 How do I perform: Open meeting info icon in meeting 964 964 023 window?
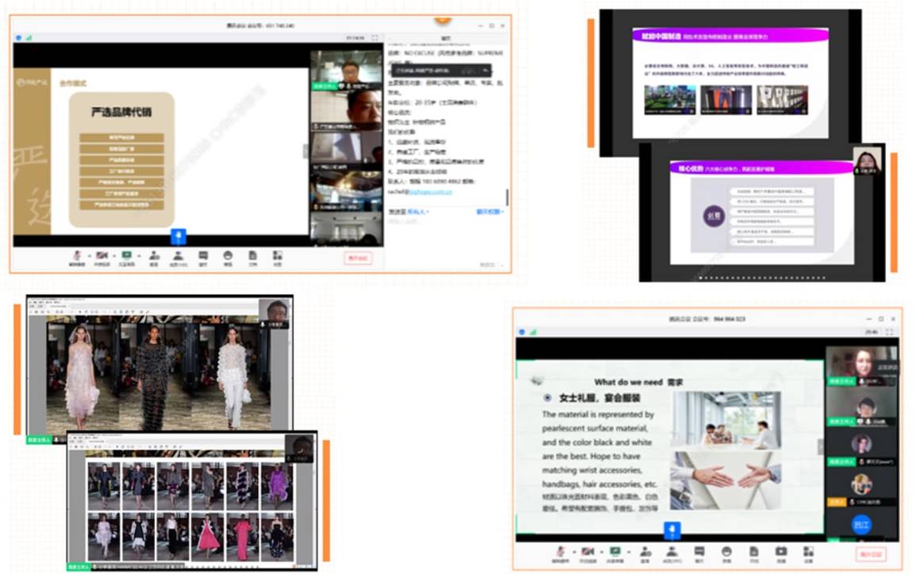coord(522,332)
